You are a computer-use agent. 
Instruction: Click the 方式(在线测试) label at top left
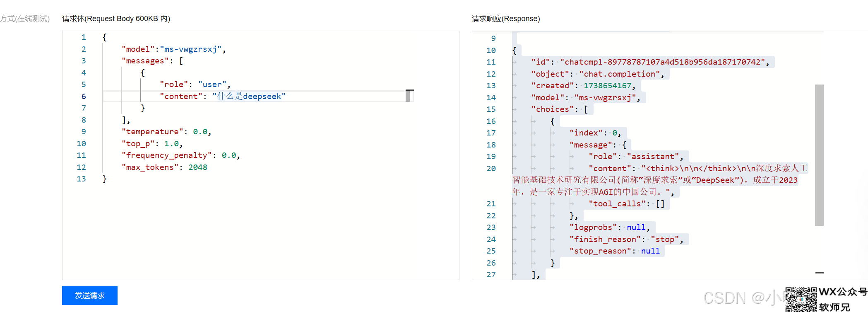tap(25, 19)
